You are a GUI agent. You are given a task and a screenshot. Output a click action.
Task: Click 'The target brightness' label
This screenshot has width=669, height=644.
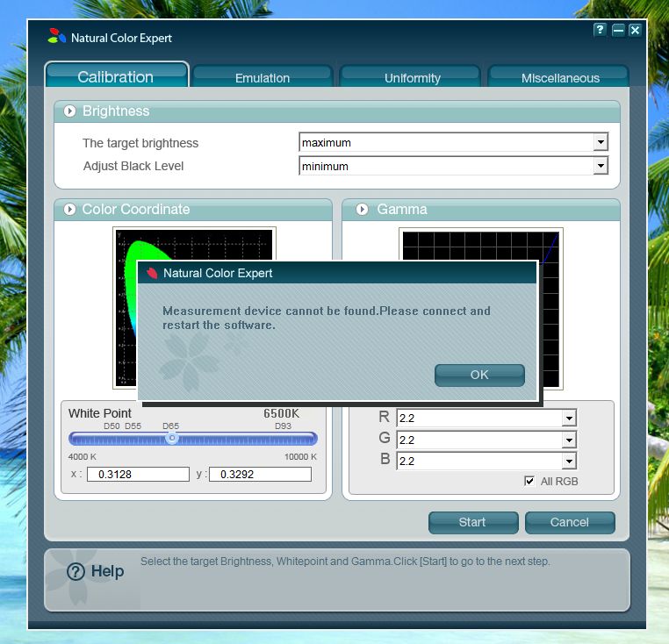(x=140, y=143)
